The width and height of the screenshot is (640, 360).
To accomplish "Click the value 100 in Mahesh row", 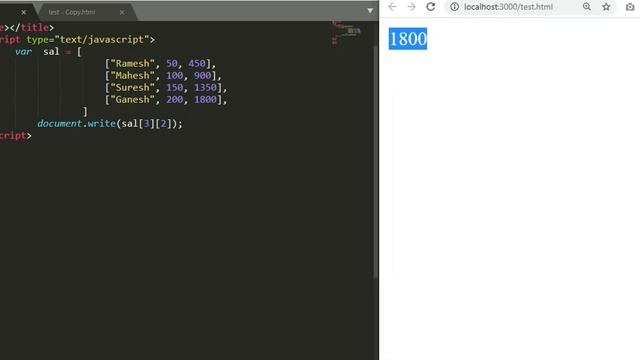I will pos(174,76).
